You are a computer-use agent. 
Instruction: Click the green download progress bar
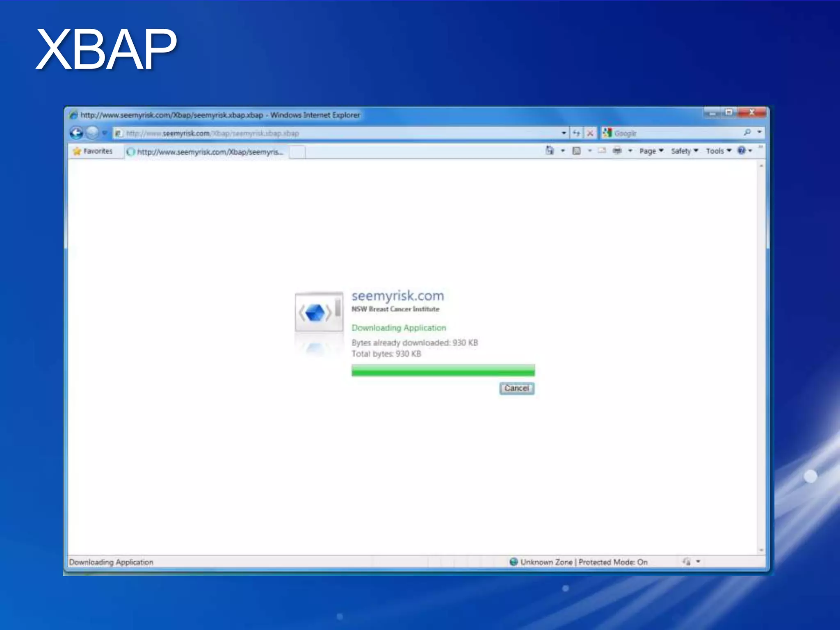443,371
